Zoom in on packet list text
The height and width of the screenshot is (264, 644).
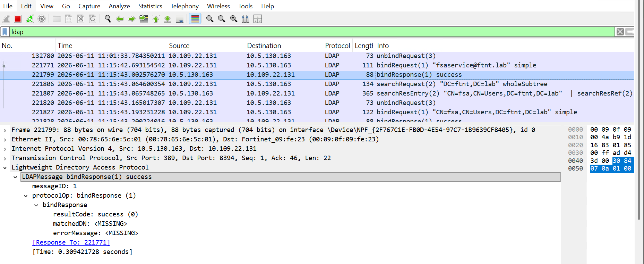(x=209, y=19)
